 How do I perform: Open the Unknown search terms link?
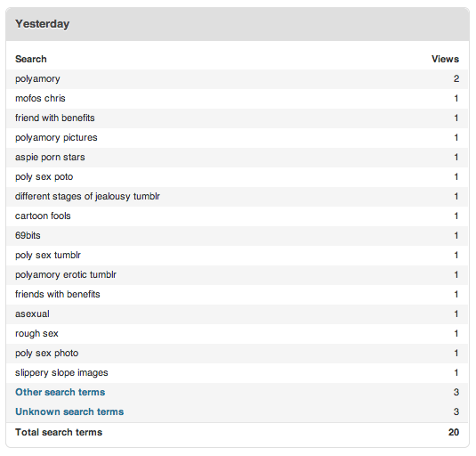tap(69, 411)
